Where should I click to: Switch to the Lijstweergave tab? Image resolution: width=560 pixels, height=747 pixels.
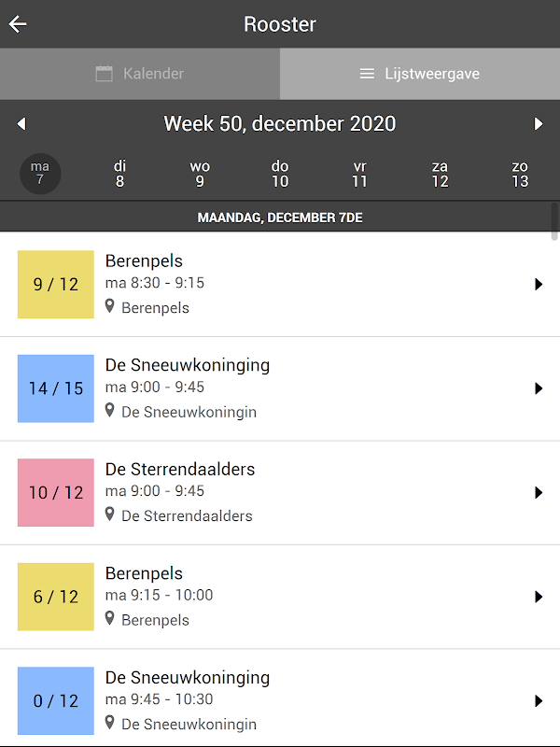pyautogui.click(x=420, y=74)
